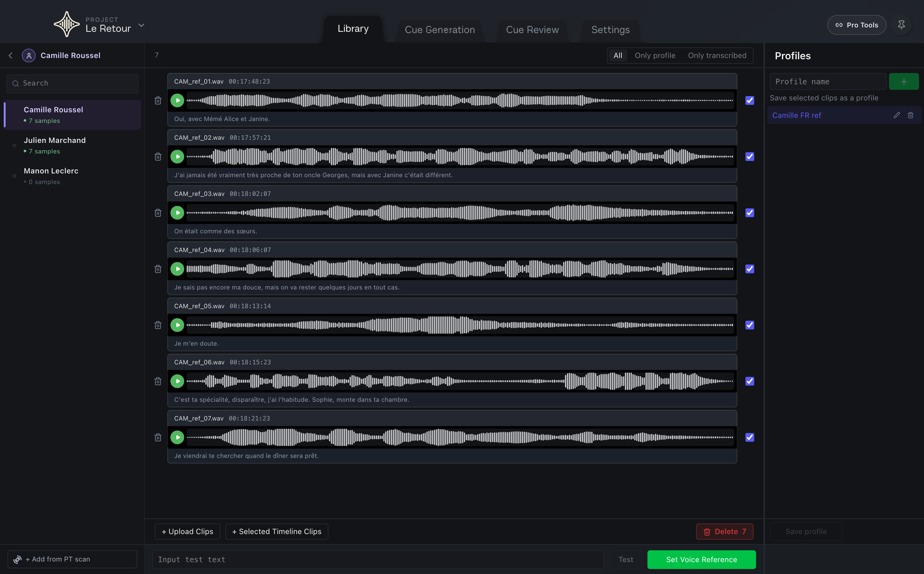Uncheck the CAM_ref_02.wav checkbox
Image resolution: width=924 pixels, height=574 pixels.
(750, 157)
